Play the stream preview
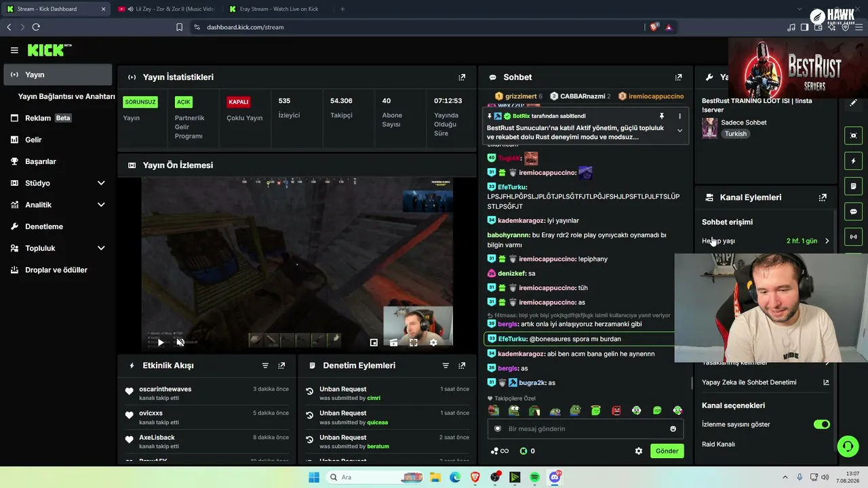The height and width of the screenshot is (488, 868). point(161,342)
